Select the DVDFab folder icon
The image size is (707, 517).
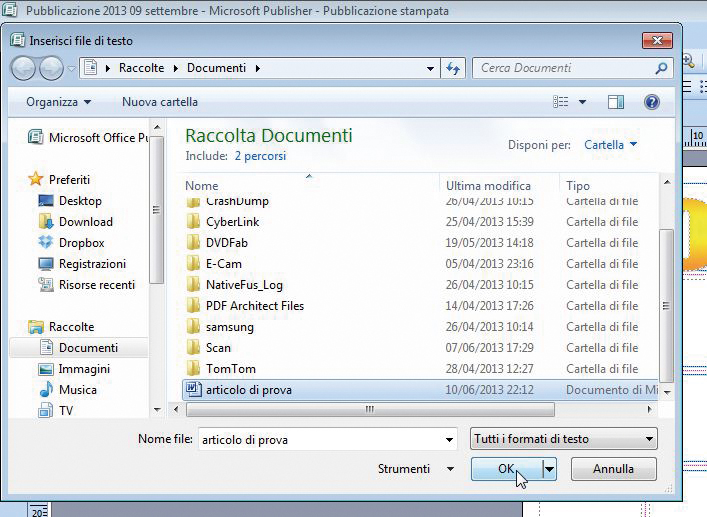193,242
